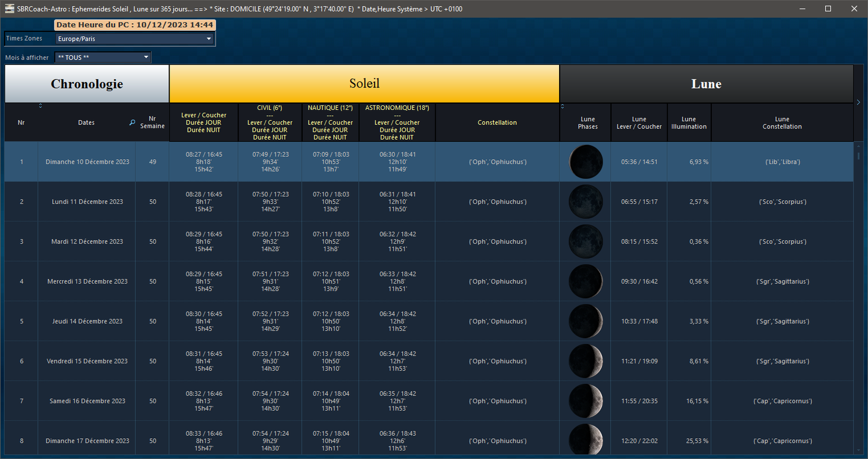Open the Times Zones Europe/Paris dropdown
The height and width of the screenshot is (459, 868).
[135, 39]
